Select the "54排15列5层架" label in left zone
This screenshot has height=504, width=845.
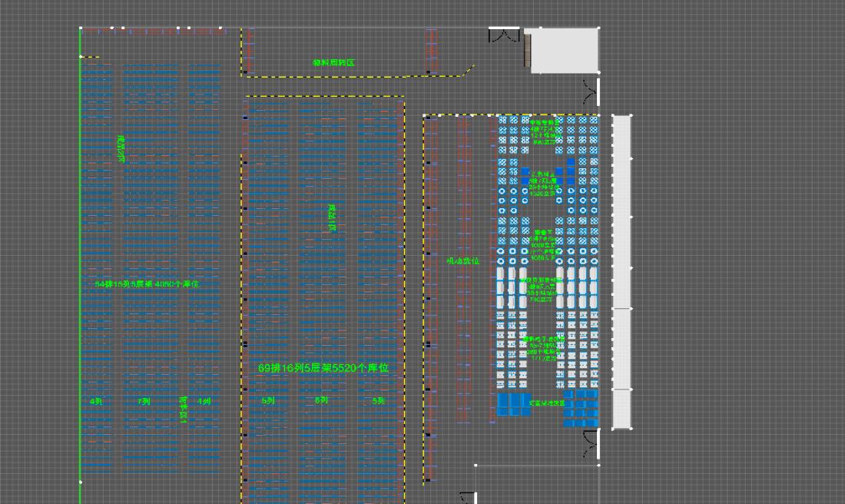(x=147, y=284)
